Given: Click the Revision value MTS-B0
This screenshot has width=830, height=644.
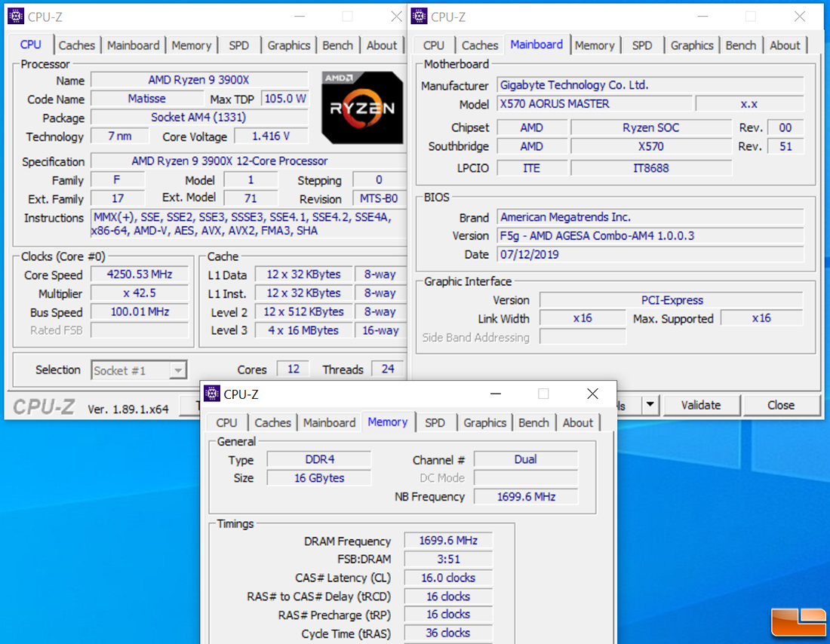Looking at the screenshot, I should click(x=379, y=199).
